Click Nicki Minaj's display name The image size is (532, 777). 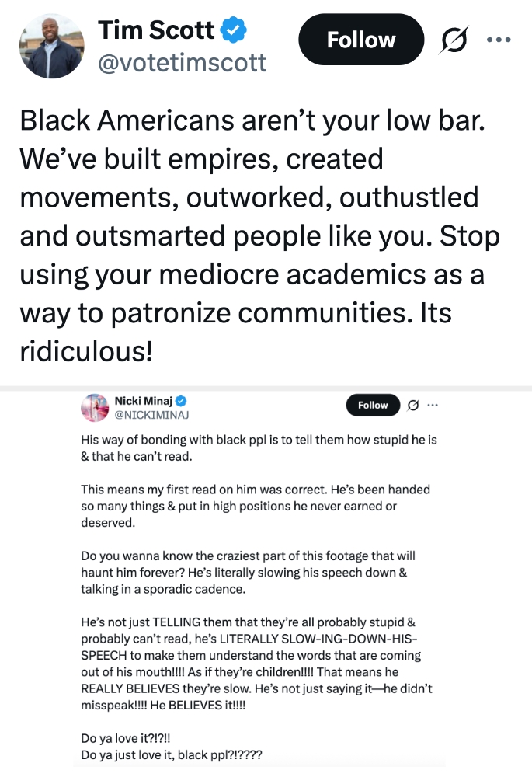pos(144,399)
